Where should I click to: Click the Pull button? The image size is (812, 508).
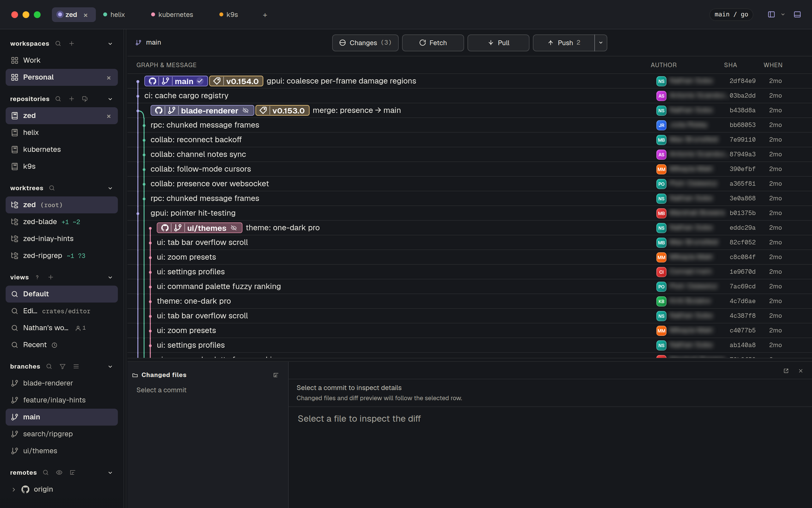tap(498, 42)
